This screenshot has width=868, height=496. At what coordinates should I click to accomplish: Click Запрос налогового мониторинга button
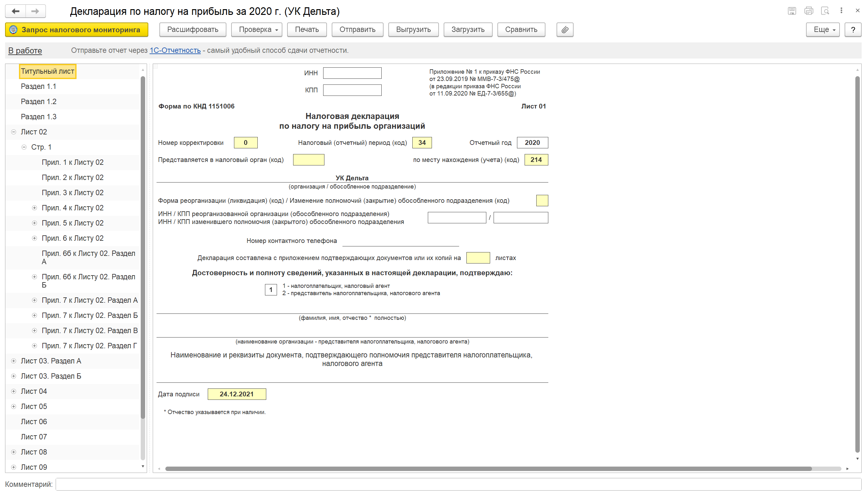click(77, 30)
